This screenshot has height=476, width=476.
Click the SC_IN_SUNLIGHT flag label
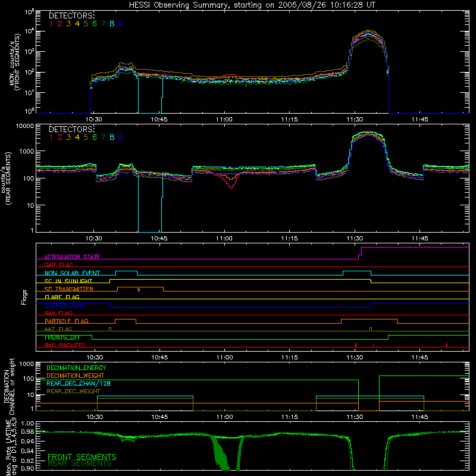(x=68, y=281)
